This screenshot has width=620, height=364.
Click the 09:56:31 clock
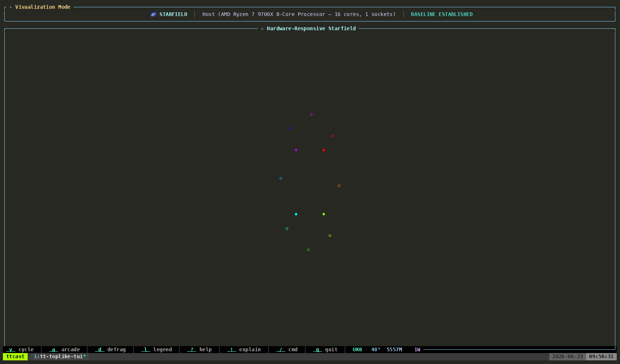click(x=601, y=356)
